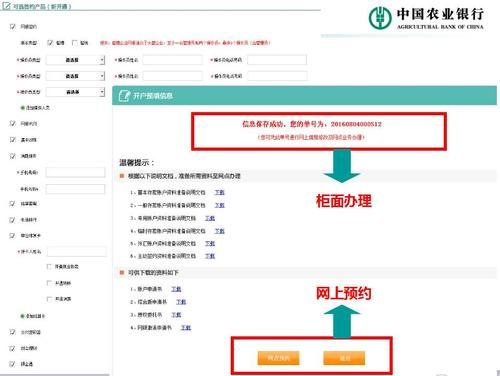Tick the first unchecked box under 经办人 field
The height and width of the screenshot is (376, 500).
[49, 266]
